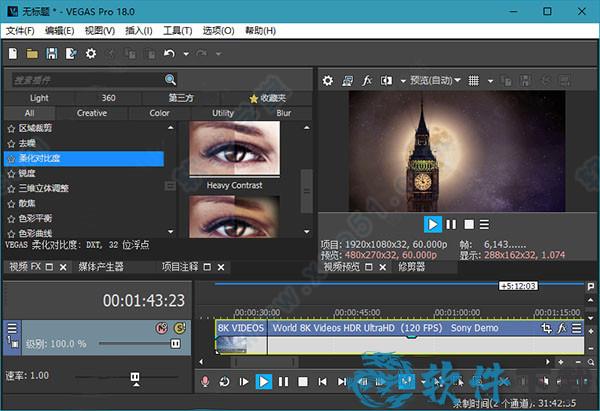Toggle favorite star for 区域裁剪 effect
Screen dimensions: 600x411
point(10,129)
